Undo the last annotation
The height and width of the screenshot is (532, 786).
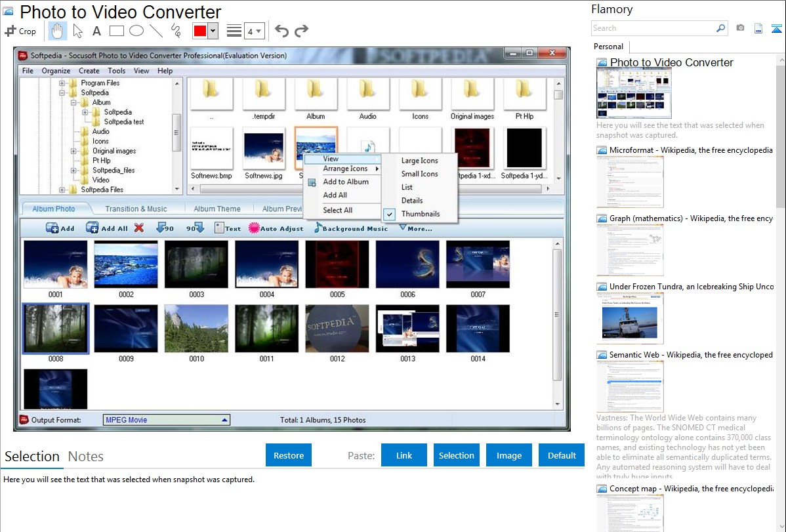281,31
